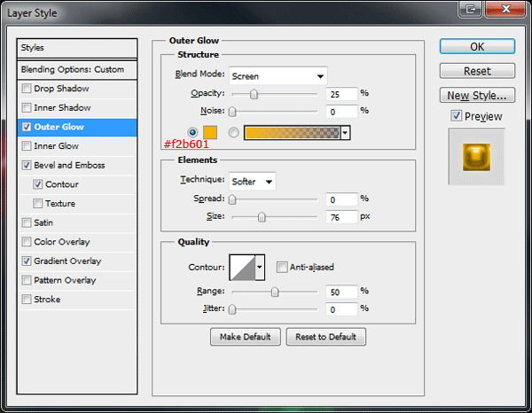532x413 pixels.
Task: Click the Noise slider handle
Action: [232, 112]
